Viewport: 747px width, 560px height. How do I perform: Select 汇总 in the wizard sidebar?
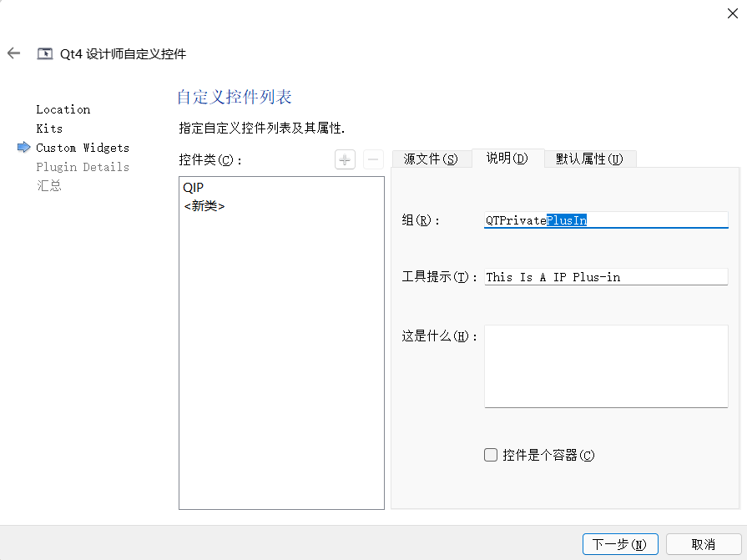pyautogui.click(x=48, y=185)
